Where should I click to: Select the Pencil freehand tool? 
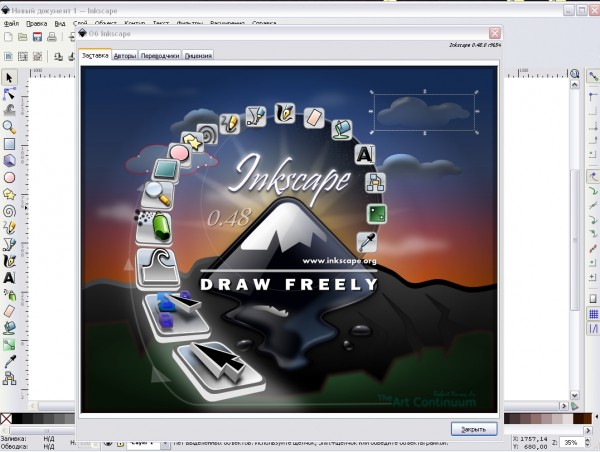coord(9,227)
